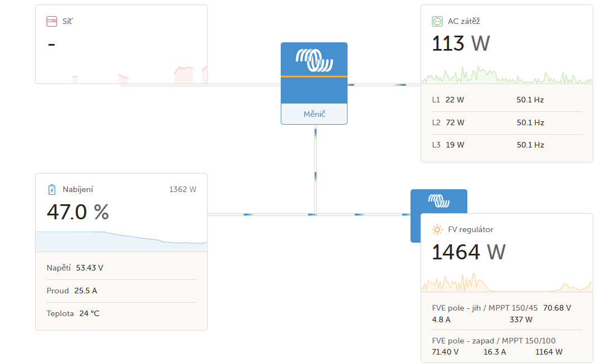Viewport: 601px width, 364px height.
Task: Click the Napětí 53.43 V battery row
Action: [121, 268]
